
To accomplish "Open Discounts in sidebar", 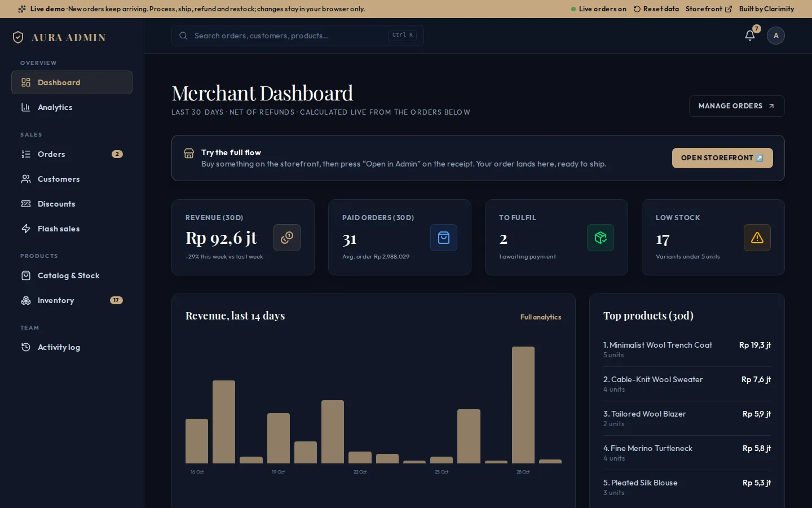I will 72,204.
